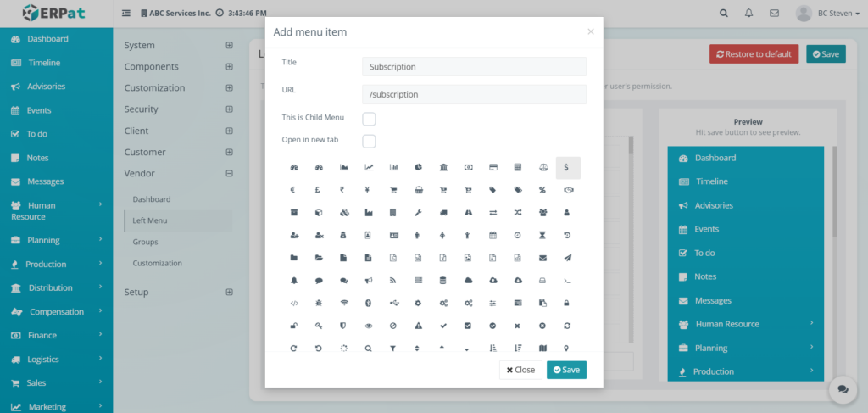Choose the wrench icon in grid
Image resolution: width=868 pixels, height=413 pixels.
(418, 212)
